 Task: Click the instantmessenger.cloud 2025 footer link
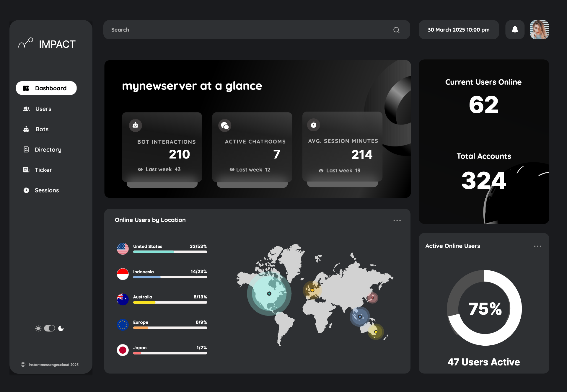point(53,365)
